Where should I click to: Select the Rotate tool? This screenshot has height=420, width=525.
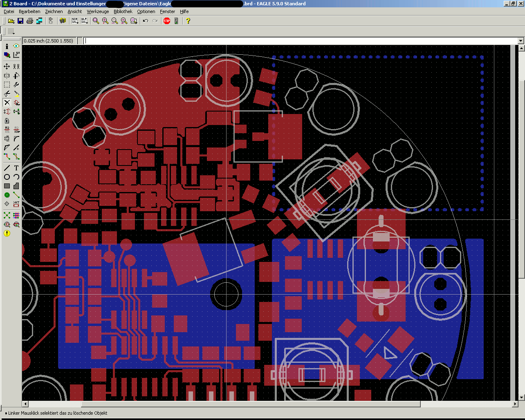16,75
